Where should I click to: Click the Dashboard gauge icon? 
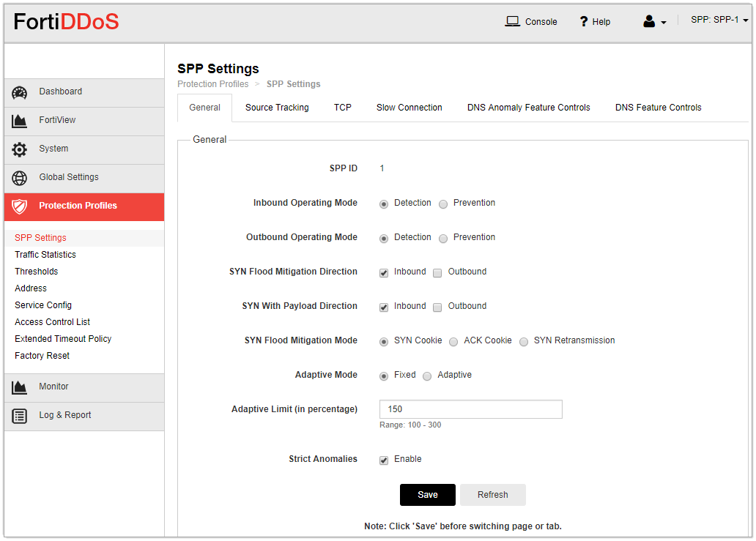(19, 92)
